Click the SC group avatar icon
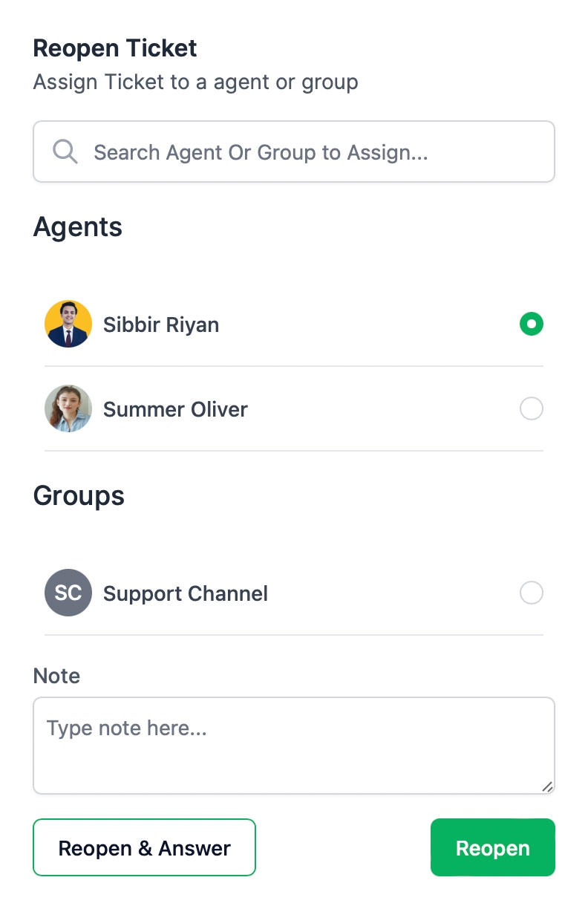Viewport: 588px width, 909px height. pos(68,593)
